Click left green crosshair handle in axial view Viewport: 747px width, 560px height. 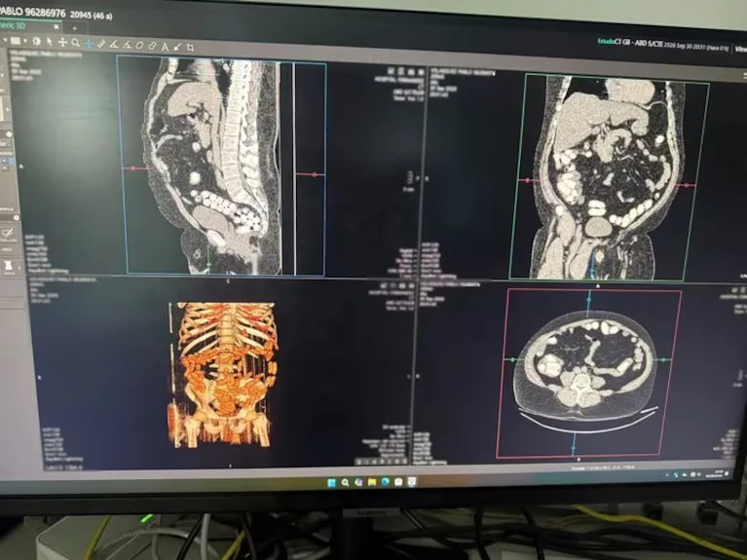(512, 359)
